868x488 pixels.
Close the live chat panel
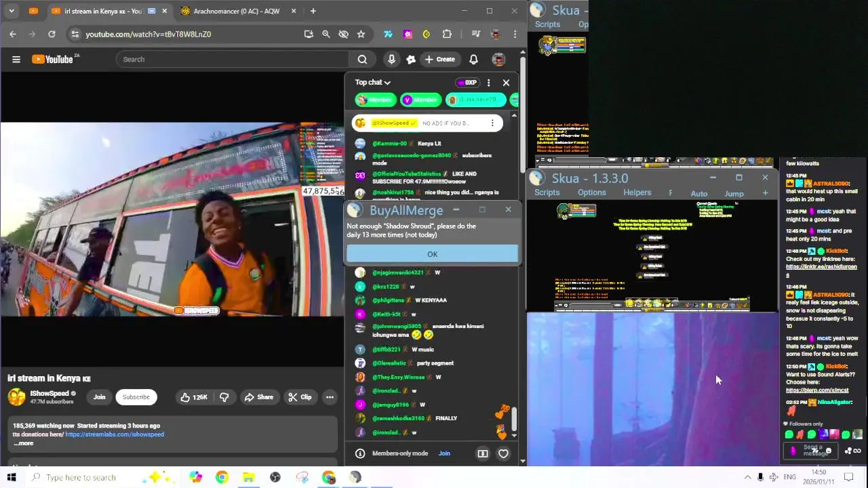[x=506, y=83]
